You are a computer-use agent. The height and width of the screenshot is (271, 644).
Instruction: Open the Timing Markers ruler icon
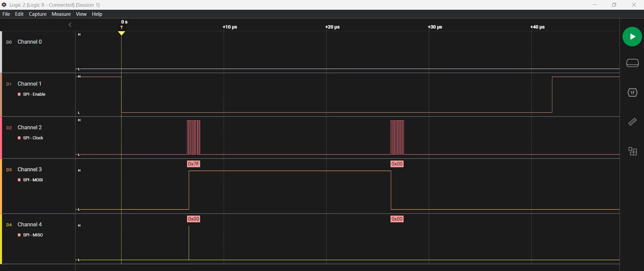click(x=633, y=122)
